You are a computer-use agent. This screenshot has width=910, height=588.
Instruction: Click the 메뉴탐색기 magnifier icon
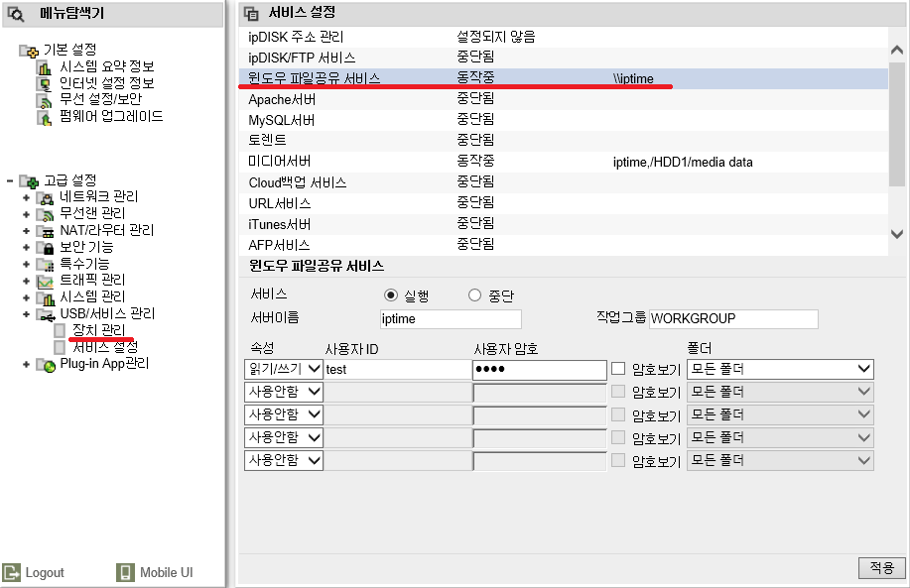coord(16,14)
